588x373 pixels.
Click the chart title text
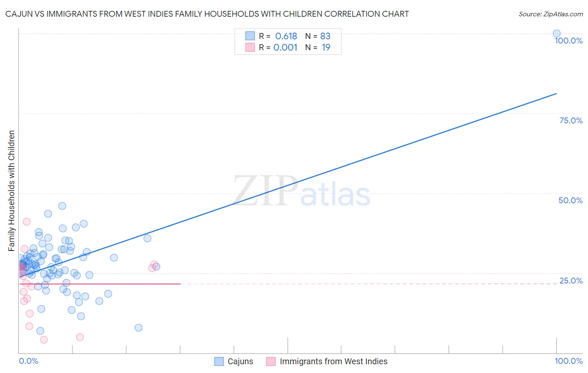207,14
